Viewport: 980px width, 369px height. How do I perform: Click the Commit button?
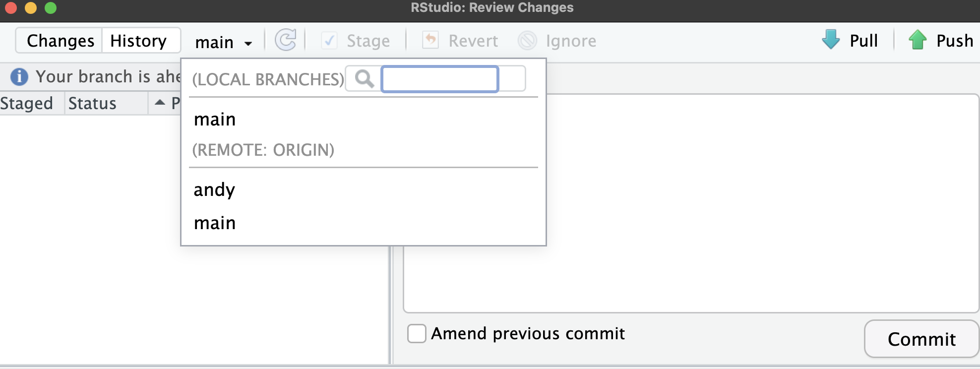(921, 339)
